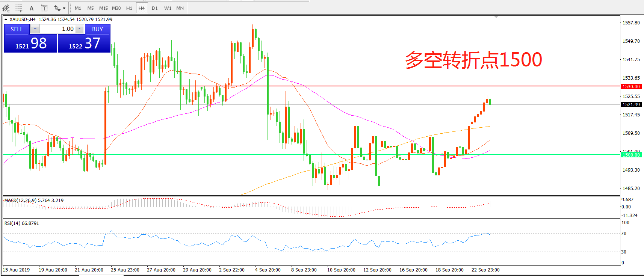Screen dimensions: 644x276
Task: Select the Fibonacci retracement tool
Action: coord(19,8)
